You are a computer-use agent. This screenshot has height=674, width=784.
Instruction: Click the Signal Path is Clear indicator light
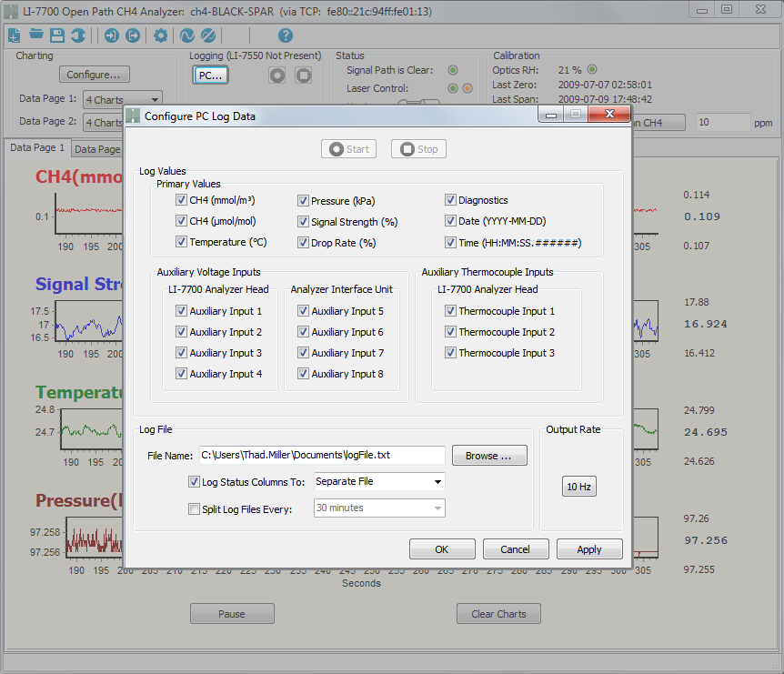[x=453, y=70]
